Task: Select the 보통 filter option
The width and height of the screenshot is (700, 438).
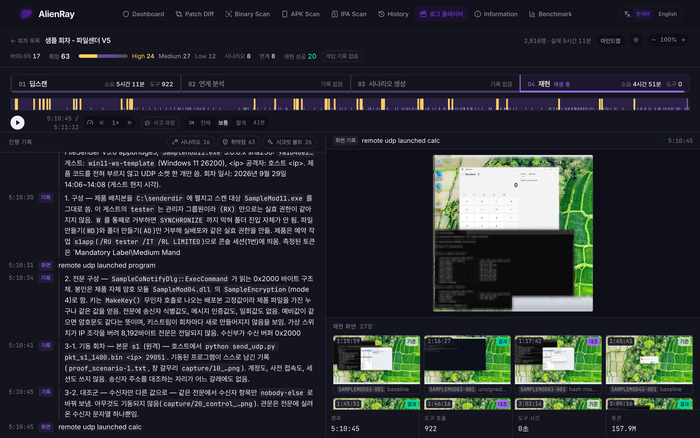Action: 223,122
